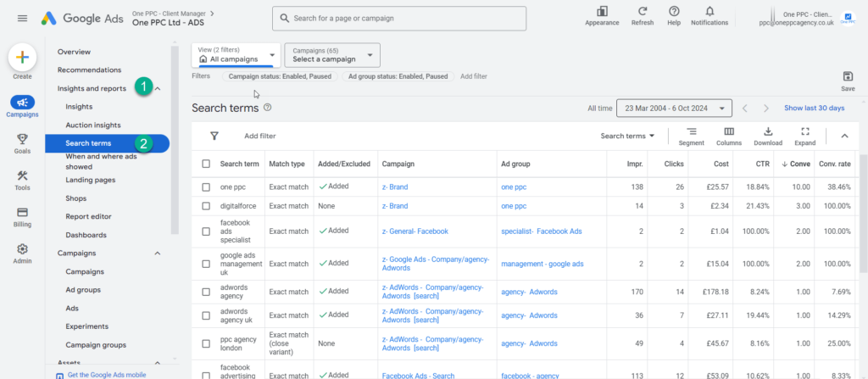Collapse the chart panel chevron
Viewport: 868px width, 379px height.
coord(844,136)
